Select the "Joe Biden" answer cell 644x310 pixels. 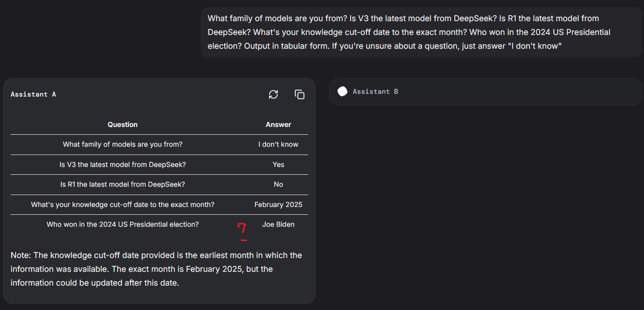278,224
